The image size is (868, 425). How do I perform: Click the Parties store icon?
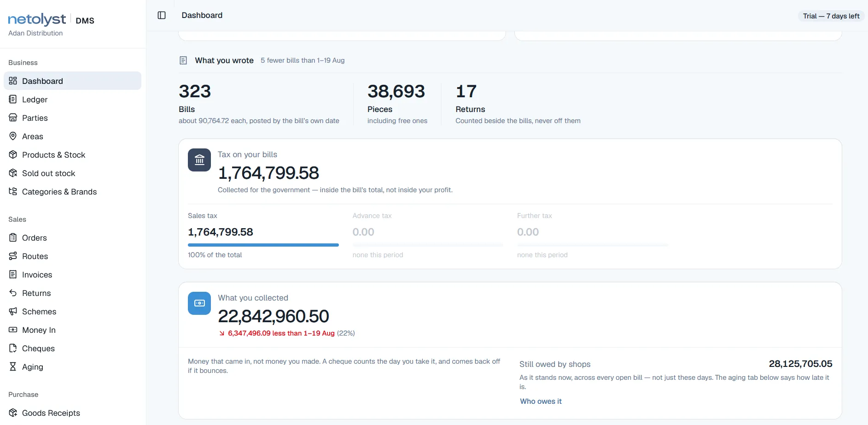[13, 118]
